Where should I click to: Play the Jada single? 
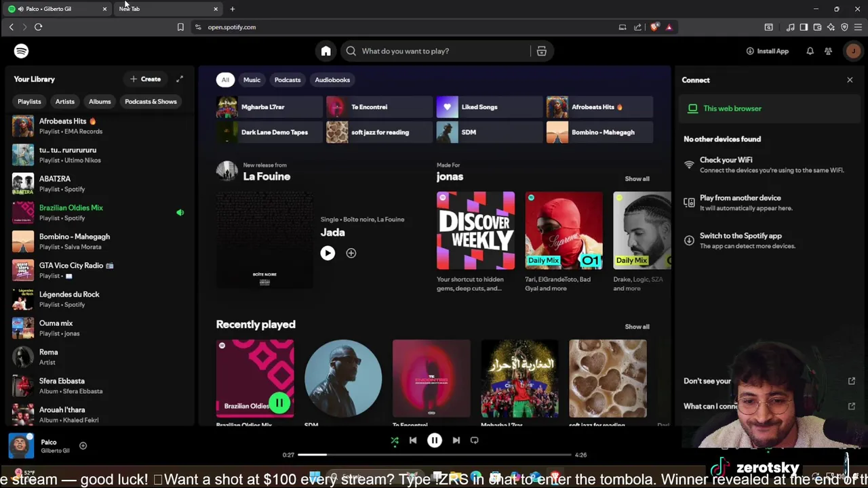[328, 253]
